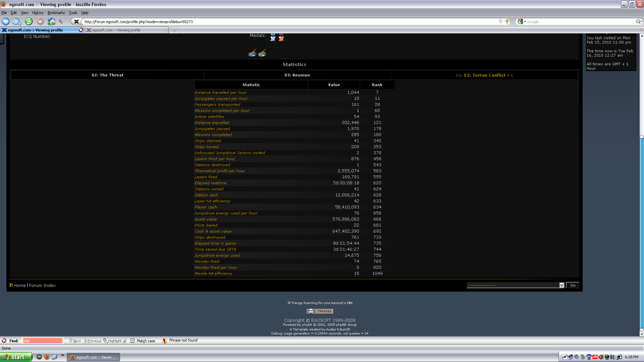Click 'Player cash' statistic link

coord(206,207)
